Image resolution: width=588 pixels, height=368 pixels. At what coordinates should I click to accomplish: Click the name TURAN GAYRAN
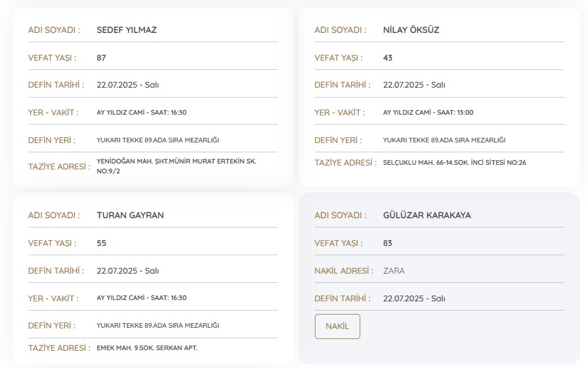coord(130,215)
